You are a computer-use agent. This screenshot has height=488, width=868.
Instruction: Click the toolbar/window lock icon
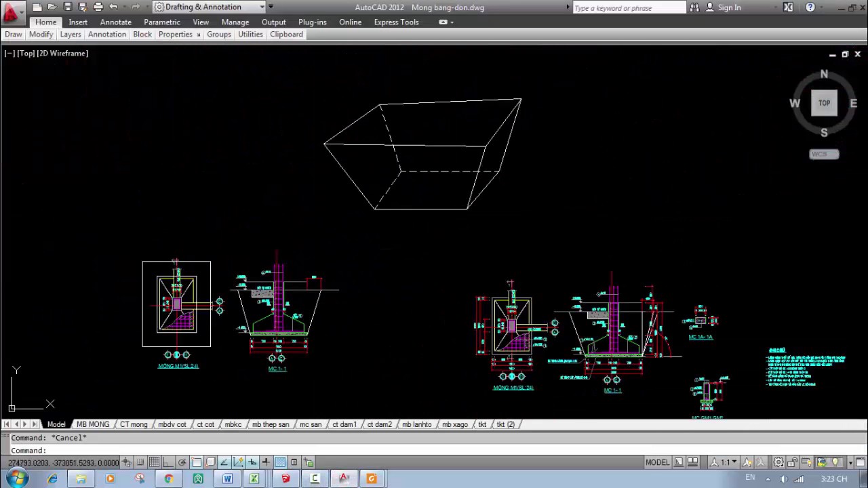coord(792,462)
